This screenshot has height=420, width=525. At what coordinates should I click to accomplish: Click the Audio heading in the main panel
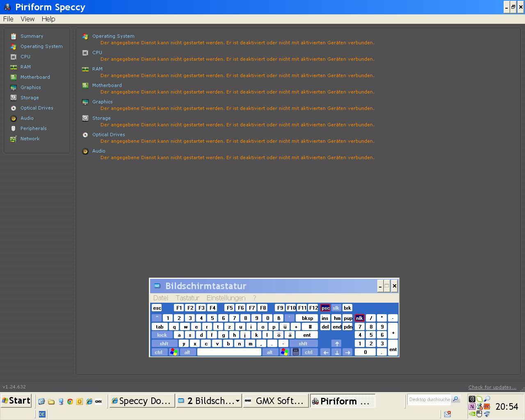98,151
